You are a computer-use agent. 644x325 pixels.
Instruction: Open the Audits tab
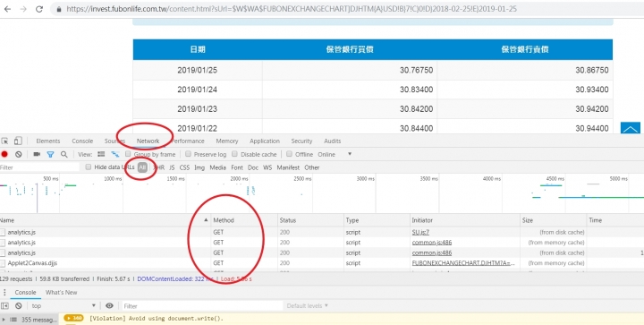coord(332,141)
